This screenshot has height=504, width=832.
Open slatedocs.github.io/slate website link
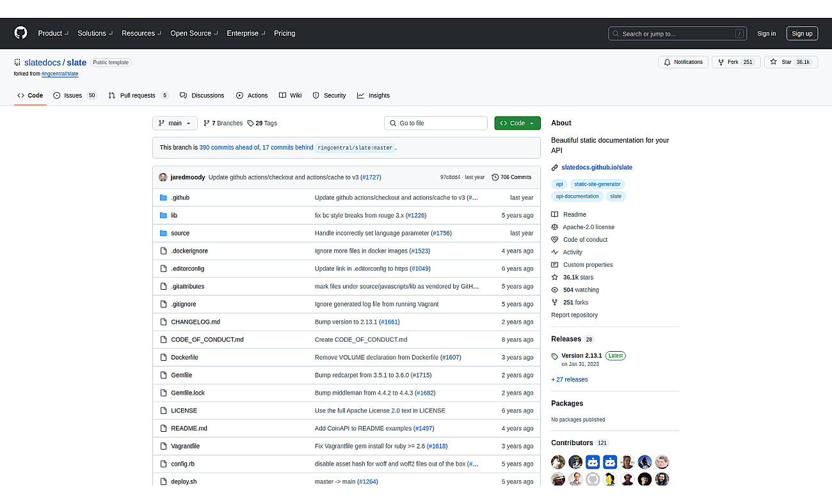pyautogui.click(x=596, y=167)
